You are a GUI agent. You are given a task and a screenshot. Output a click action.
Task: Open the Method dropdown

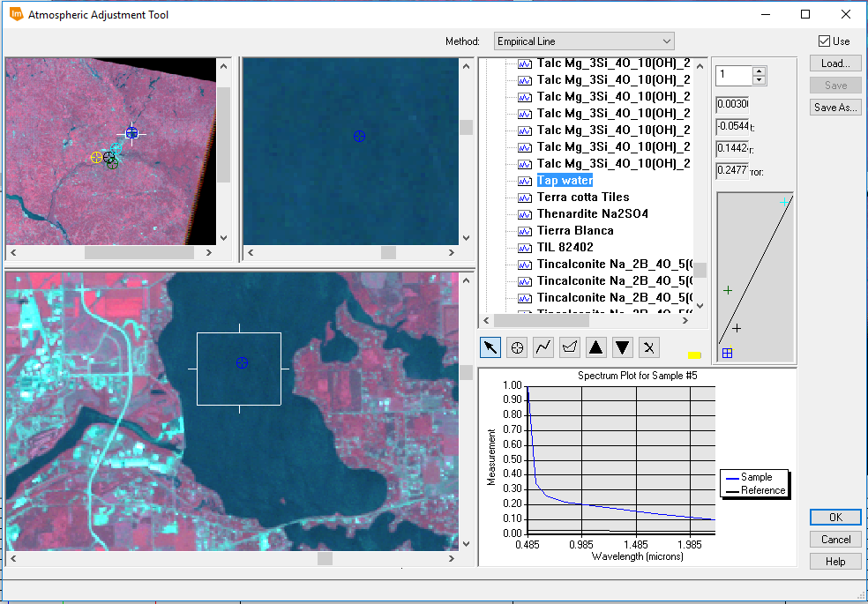tap(664, 41)
